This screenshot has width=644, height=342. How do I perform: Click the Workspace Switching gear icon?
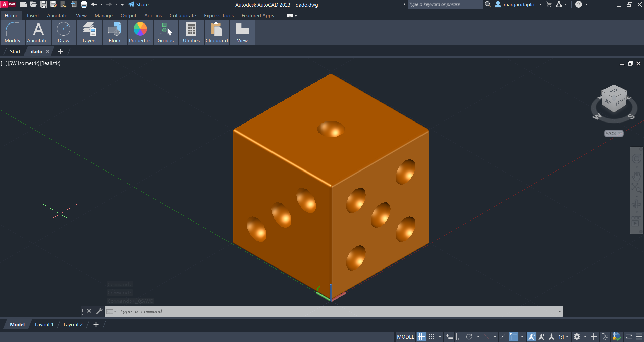coord(577,337)
